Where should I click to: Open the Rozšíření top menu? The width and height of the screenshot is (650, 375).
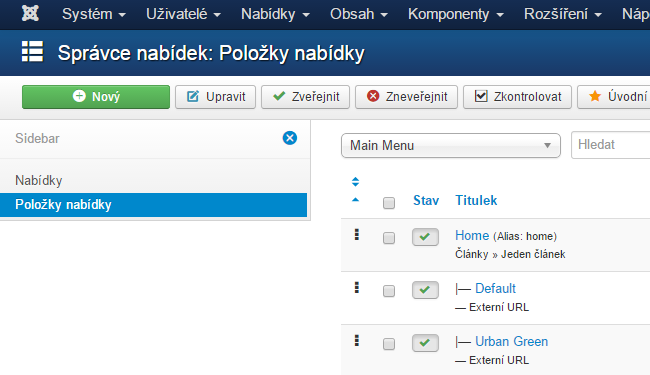pos(563,14)
